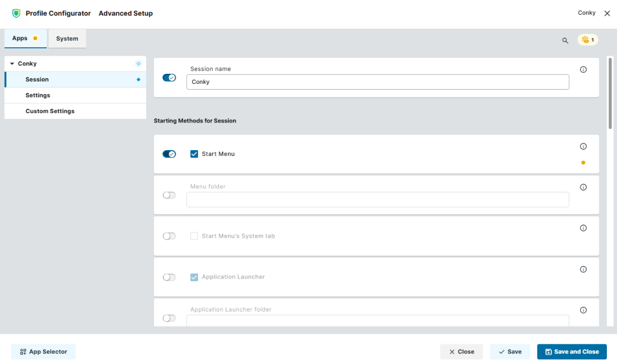Collapse the Conky tree node arrow
Image resolution: width=617 pixels, height=364 pixels.
pos(12,64)
